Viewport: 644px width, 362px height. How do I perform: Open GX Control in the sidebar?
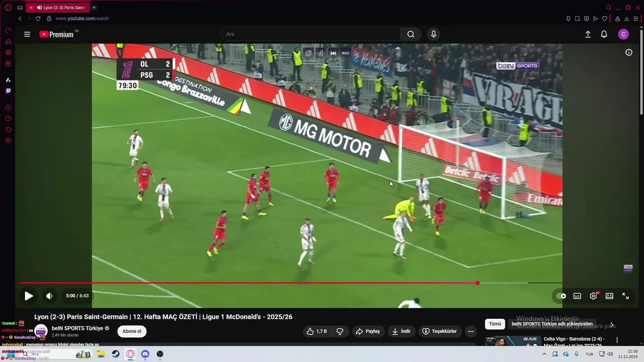(x=8, y=30)
